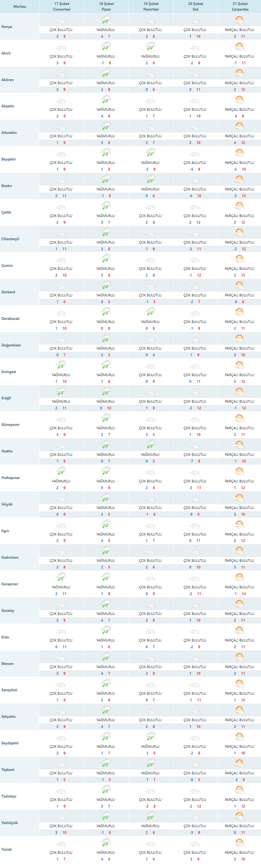Viewport: 261px width, 868px height.
Task: Click Emirgazi's rain icon for 17 Şubat
Action: click(x=61, y=365)
